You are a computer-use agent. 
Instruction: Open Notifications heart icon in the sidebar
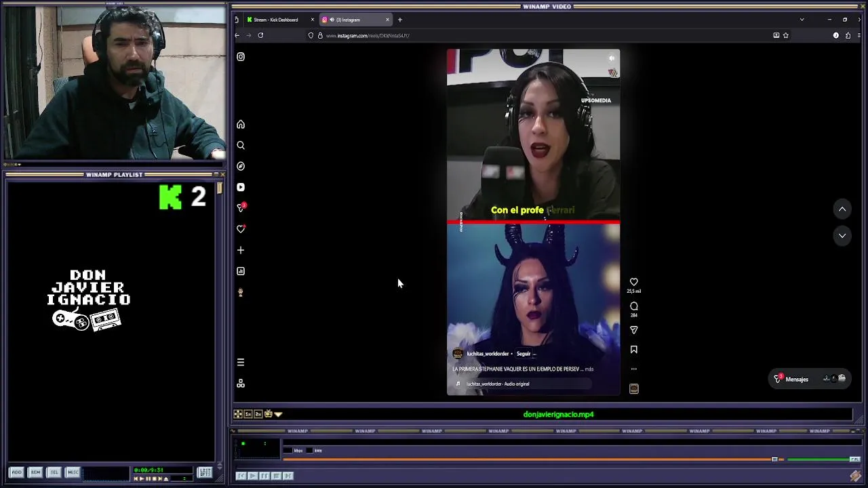pyautogui.click(x=241, y=229)
